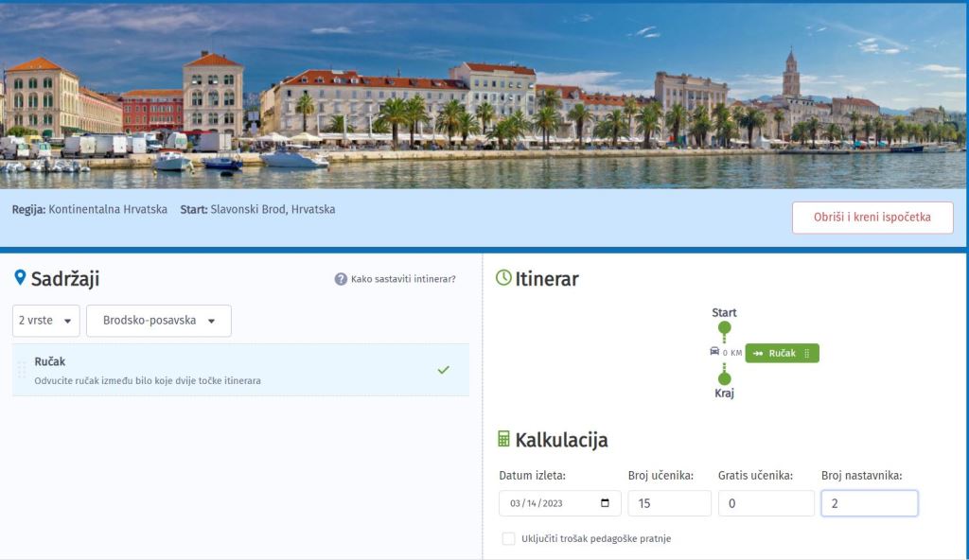
Task: Click the Start node circle in itinerary
Action: click(724, 327)
